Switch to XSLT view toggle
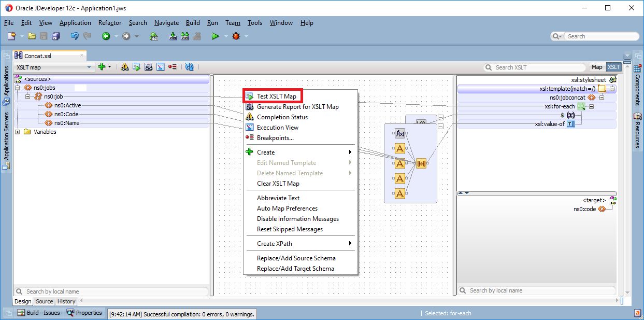Viewport: 644px width, 320px height. click(614, 67)
